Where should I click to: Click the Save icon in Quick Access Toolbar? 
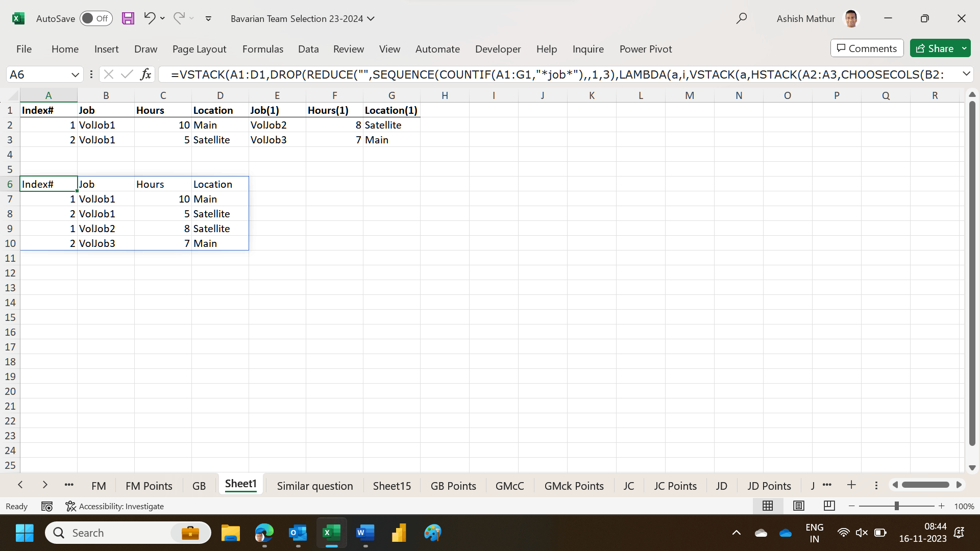tap(128, 18)
